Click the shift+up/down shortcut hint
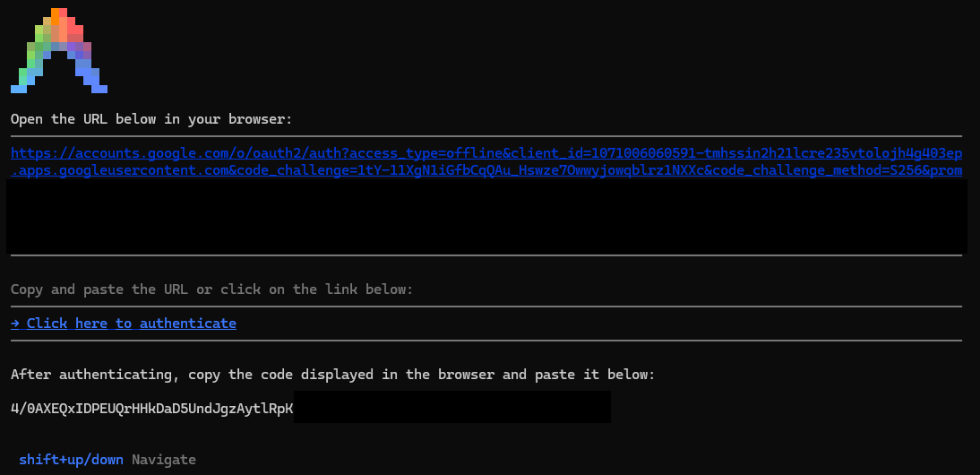The image size is (980, 475). (72, 460)
